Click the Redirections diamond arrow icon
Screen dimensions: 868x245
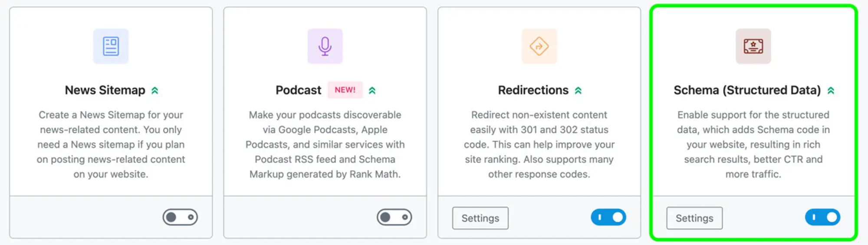click(539, 46)
